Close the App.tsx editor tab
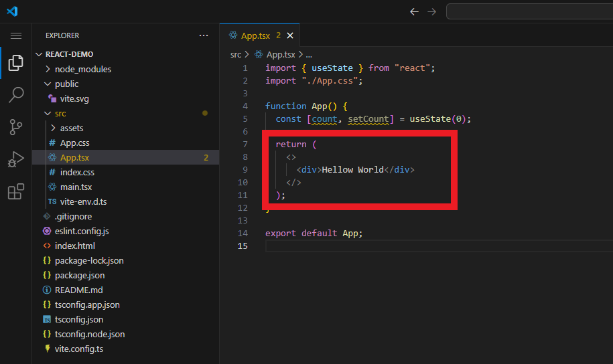613x364 pixels. 290,35
